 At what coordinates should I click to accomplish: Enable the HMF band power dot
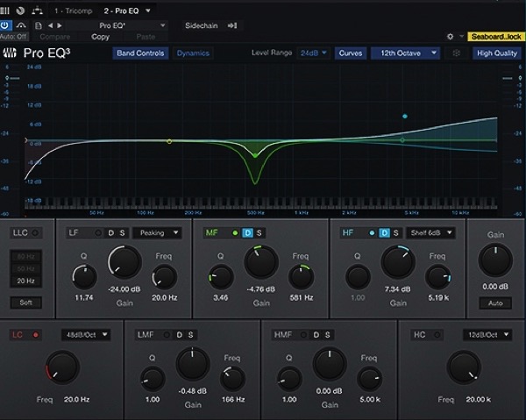tap(303, 335)
